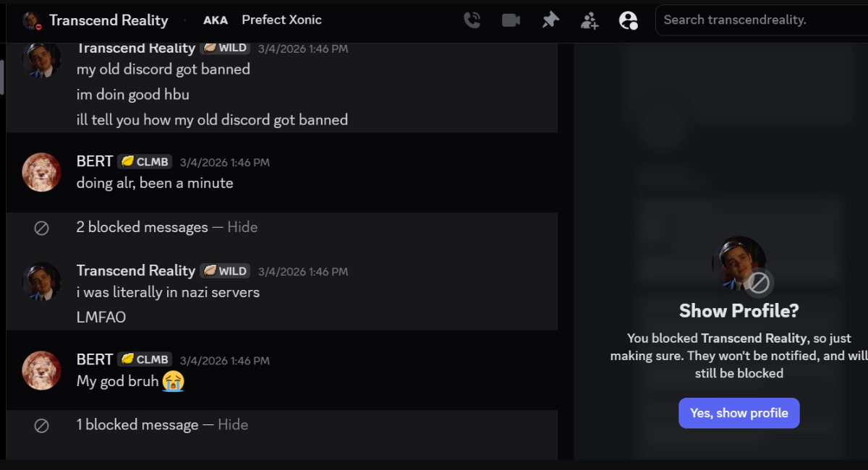Image resolution: width=868 pixels, height=470 pixels.
Task: Add friends to DM
Action: tap(590, 20)
